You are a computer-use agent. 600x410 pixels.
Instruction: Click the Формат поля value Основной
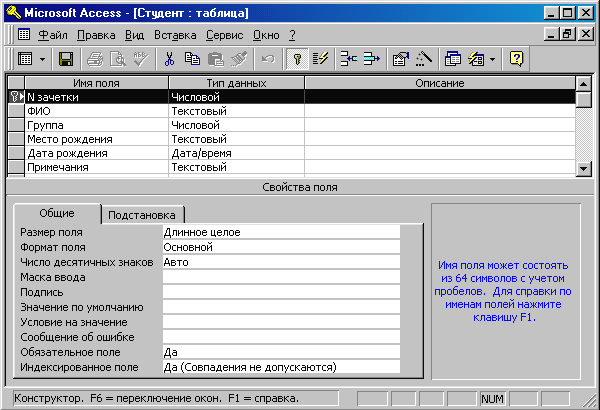click(281, 247)
